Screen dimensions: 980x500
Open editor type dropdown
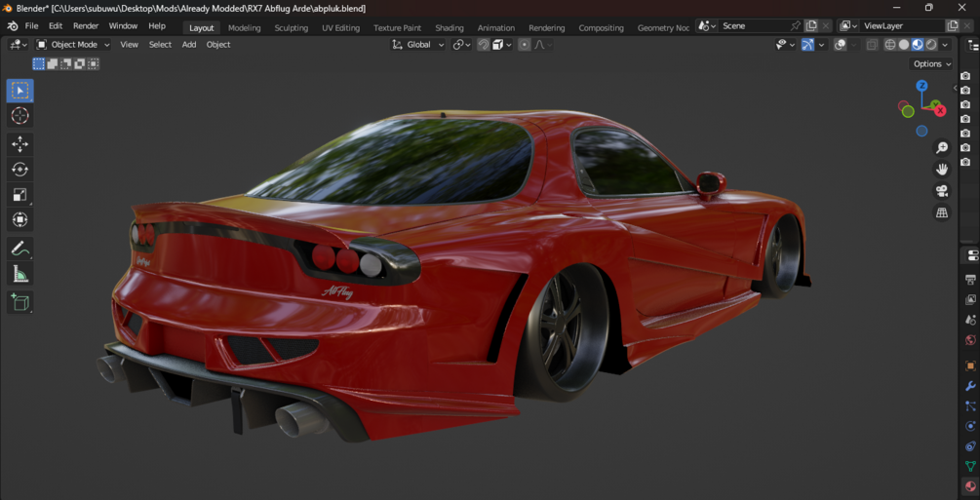click(x=19, y=45)
